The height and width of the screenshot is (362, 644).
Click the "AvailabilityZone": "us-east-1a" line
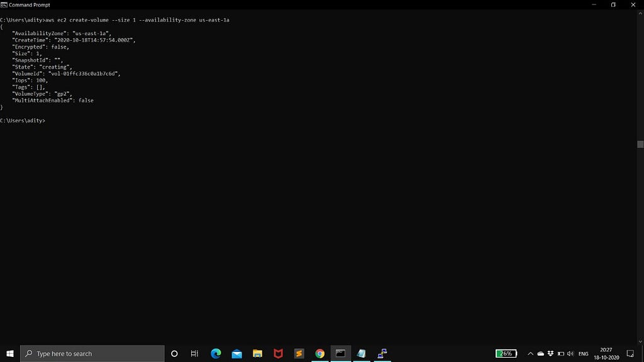coord(62,33)
